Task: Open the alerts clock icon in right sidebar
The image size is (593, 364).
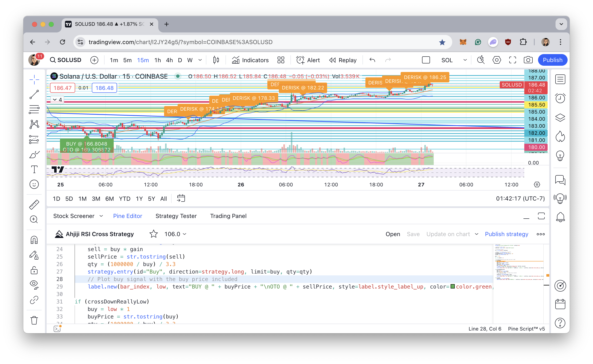Action: [560, 98]
